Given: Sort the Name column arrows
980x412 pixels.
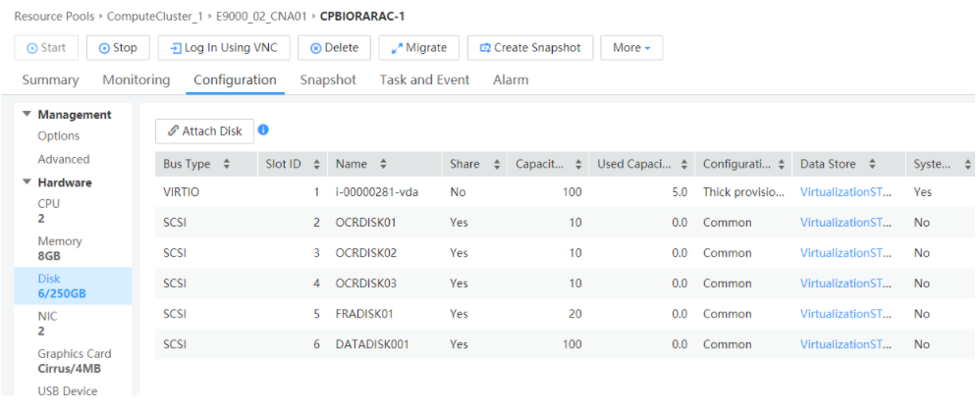Looking at the screenshot, I should coord(383,164).
